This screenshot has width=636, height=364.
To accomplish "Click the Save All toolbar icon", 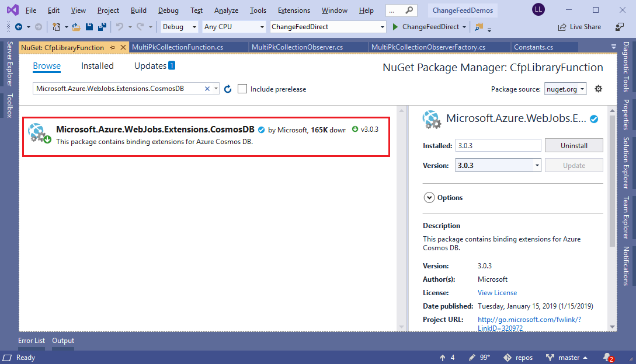I will coord(102,27).
